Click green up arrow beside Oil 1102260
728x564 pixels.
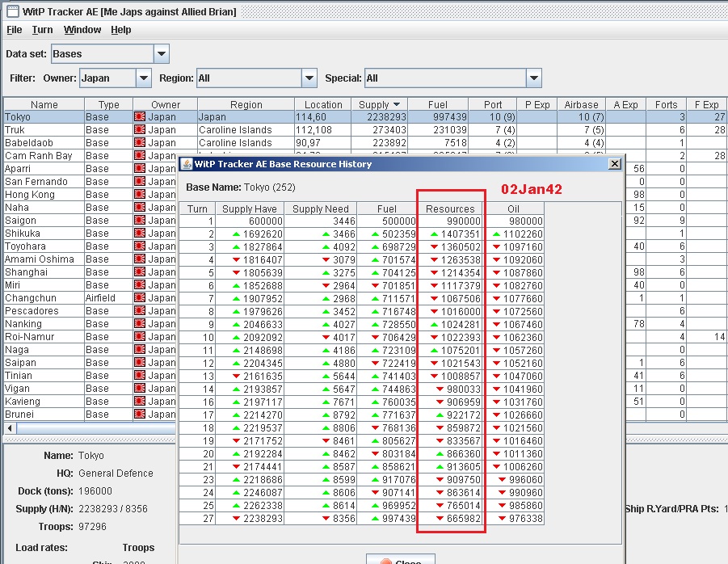pyautogui.click(x=496, y=234)
